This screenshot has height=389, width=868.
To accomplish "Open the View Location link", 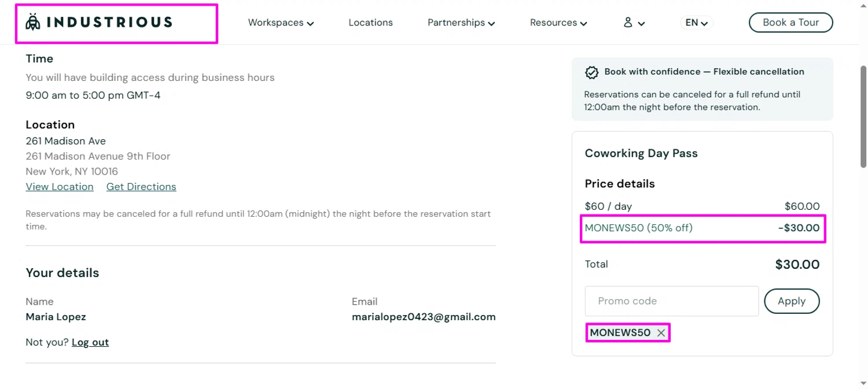I will point(60,187).
